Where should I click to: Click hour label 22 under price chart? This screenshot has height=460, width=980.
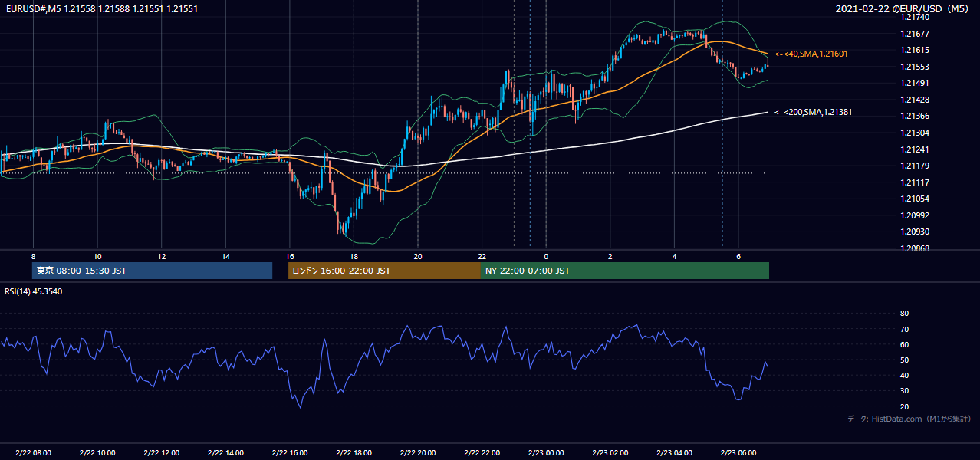point(482,256)
